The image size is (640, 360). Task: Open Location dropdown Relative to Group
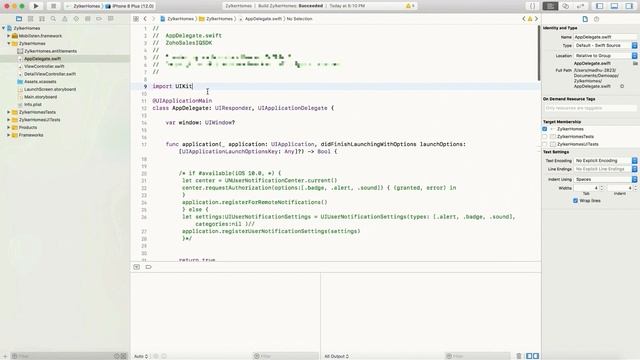click(606, 56)
